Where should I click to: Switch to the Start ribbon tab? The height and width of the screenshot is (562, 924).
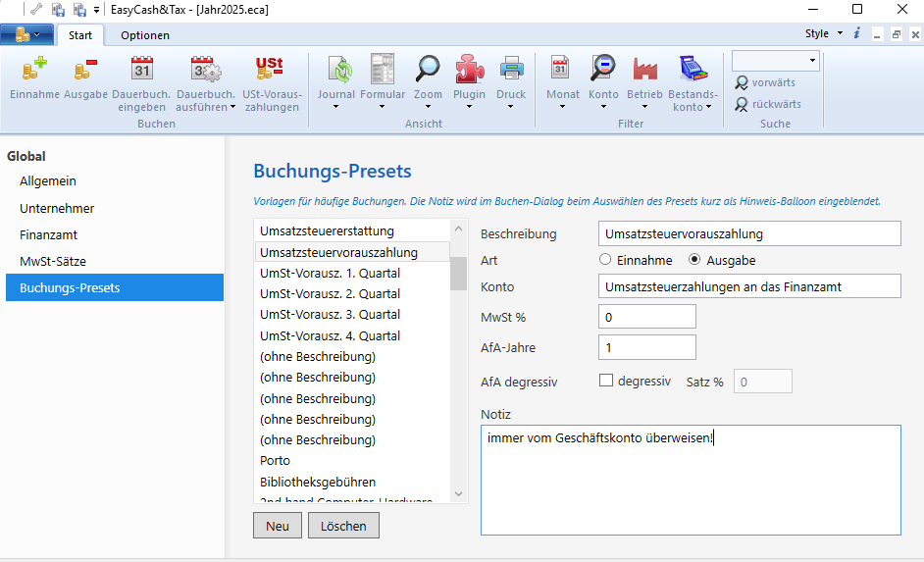click(80, 35)
